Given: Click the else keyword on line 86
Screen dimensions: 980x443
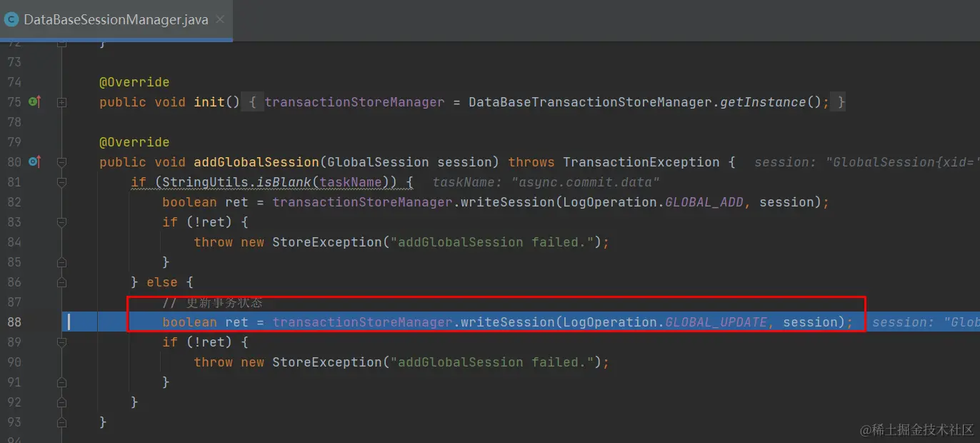Looking at the screenshot, I should [x=162, y=282].
